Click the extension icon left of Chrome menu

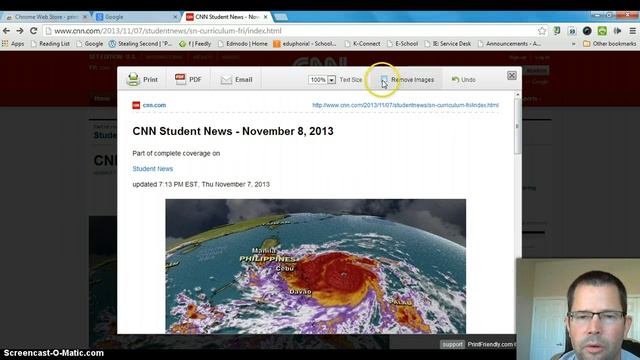click(x=617, y=31)
